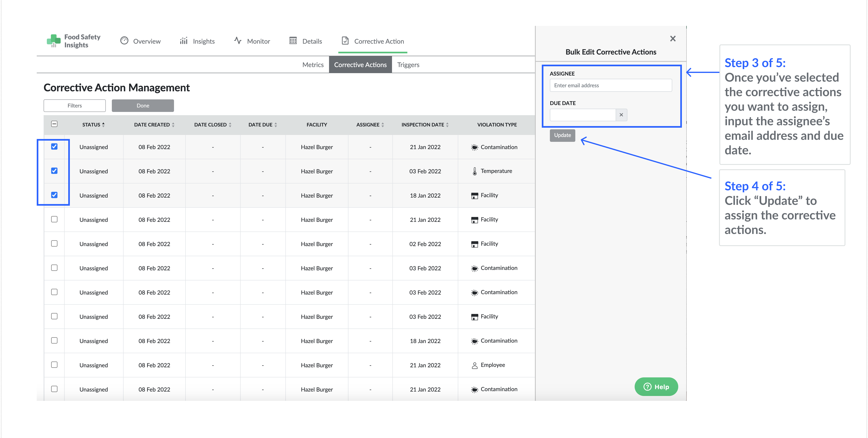
Task: Clear the due date with X icon
Action: (621, 115)
